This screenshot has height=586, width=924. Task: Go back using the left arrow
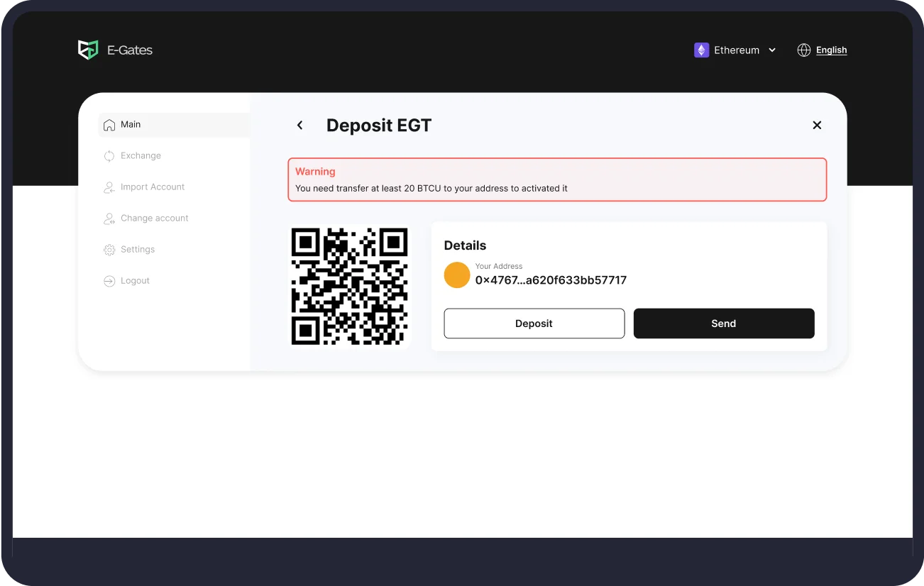pos(299,126)
